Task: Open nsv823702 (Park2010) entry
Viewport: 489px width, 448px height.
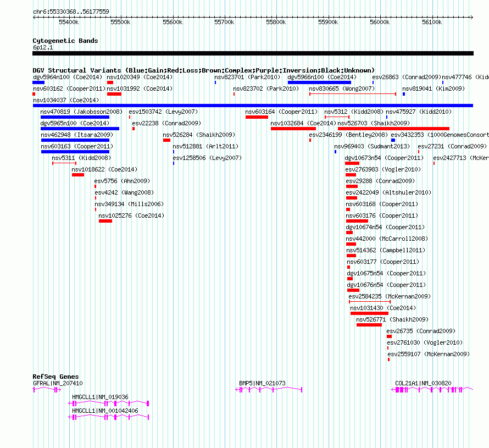Action: tap(266, 89)
